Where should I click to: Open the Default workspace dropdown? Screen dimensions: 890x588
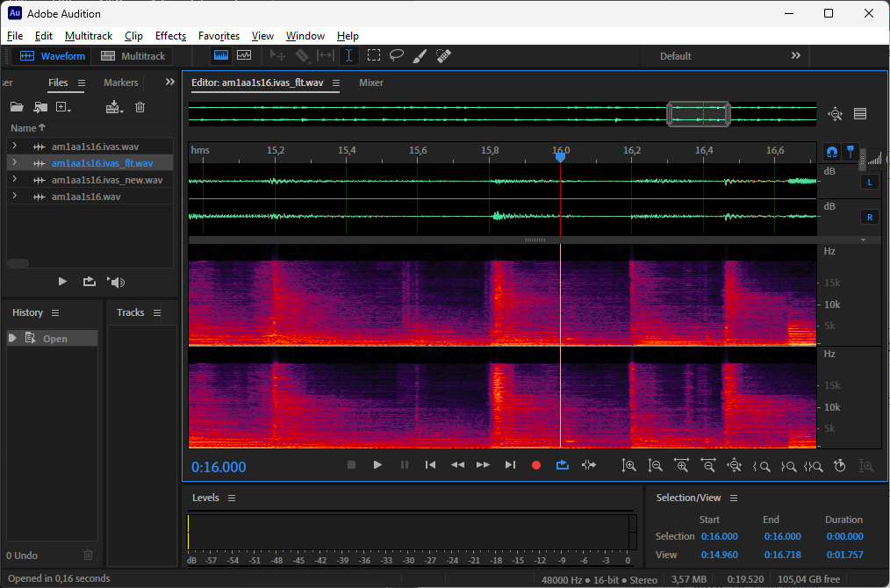coord(676,56)
